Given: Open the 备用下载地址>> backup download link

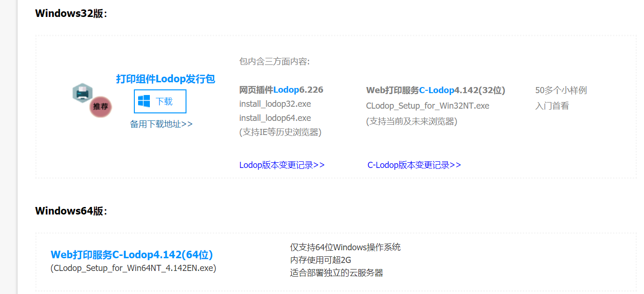Looking at the screenshot, I should pyautogui.click(x=162, y=123).
